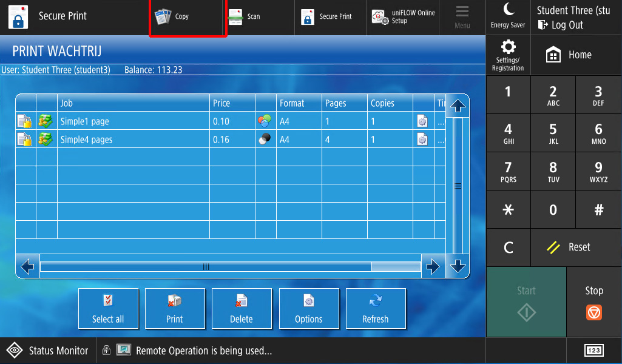This screenshot has height=364, width=622.
Task: Open settings icon for Simple1 page job
Action: (x=422, y=121)
